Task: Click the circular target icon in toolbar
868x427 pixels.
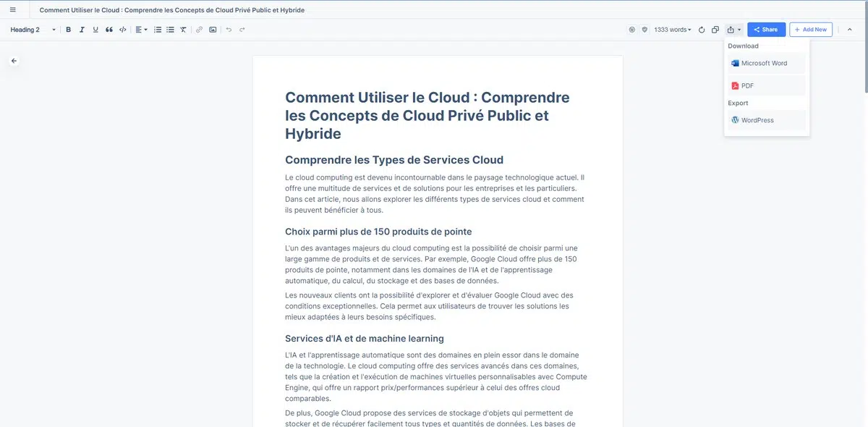Action: 631,30
